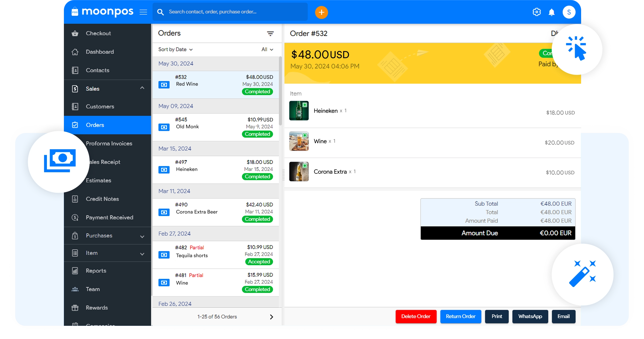Open Sort by Date dropdown
This screenshot has width=644, height=339.
coord(175,49)
